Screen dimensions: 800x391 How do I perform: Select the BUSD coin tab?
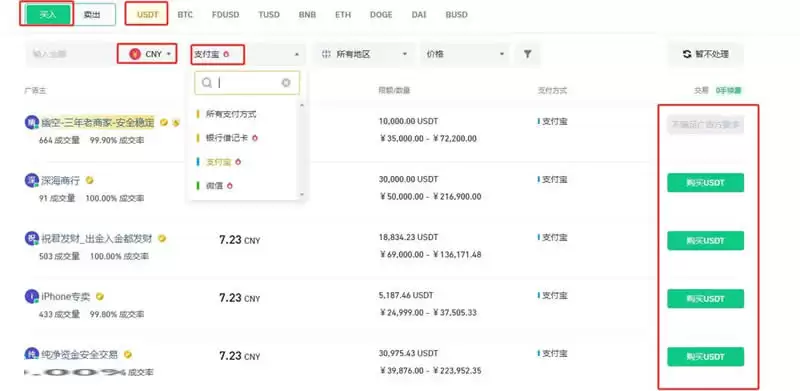pyautogui.click(x=456, y=15)
